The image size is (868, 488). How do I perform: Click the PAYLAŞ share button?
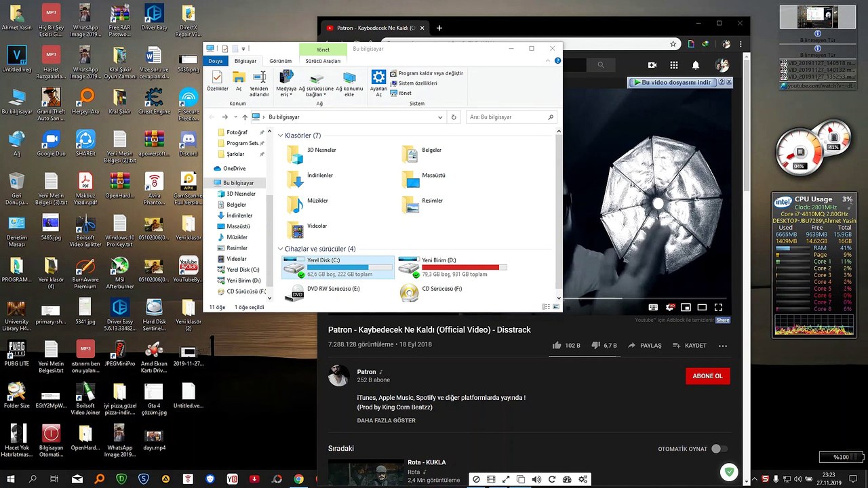(x=644, y=346)
